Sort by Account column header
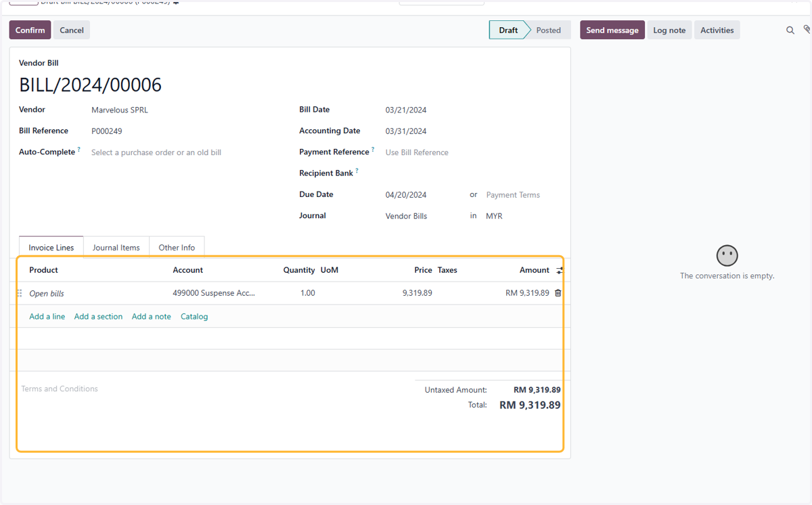 (187, 269)
